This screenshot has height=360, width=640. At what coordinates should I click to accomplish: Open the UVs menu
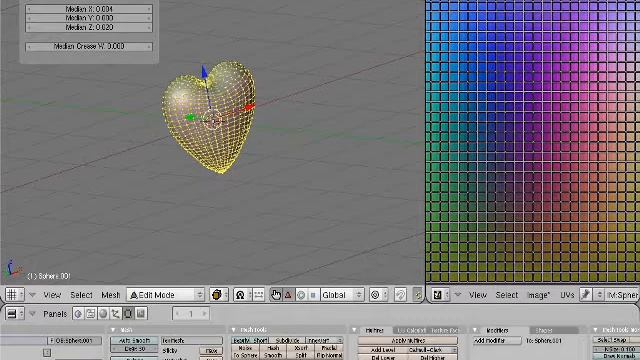567,295
